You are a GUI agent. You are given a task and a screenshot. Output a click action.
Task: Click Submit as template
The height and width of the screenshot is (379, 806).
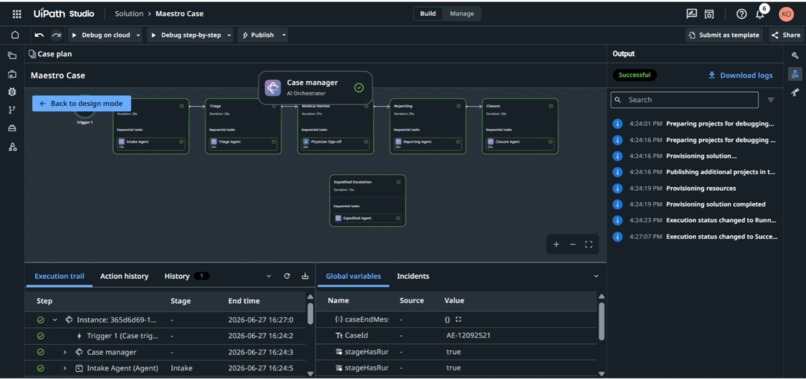[x=724, y=35]
